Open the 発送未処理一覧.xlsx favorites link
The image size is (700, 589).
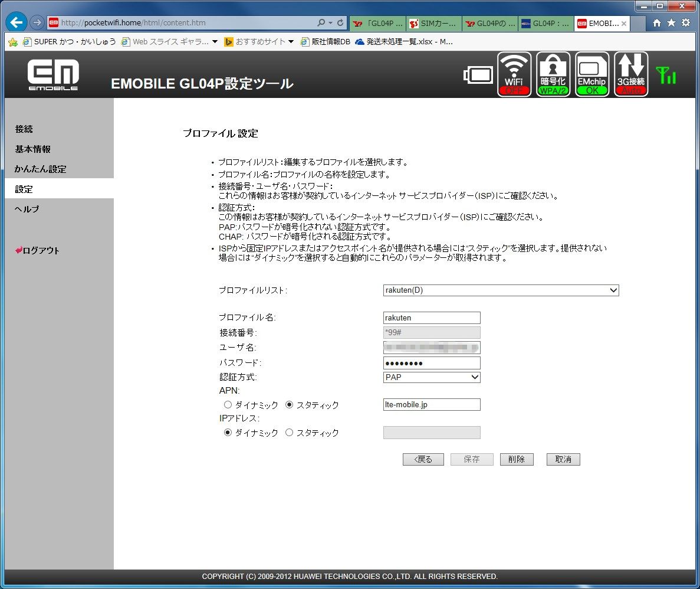click(x=404, y=42)
